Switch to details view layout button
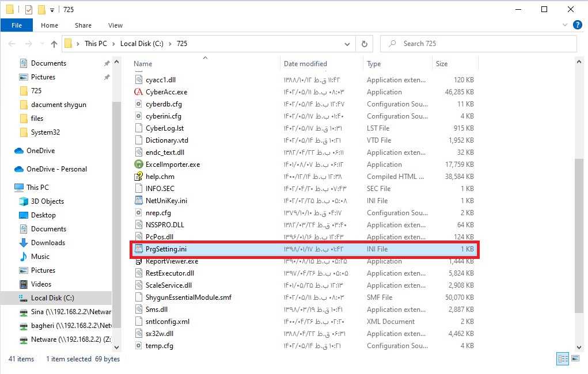 click(563, 359)
